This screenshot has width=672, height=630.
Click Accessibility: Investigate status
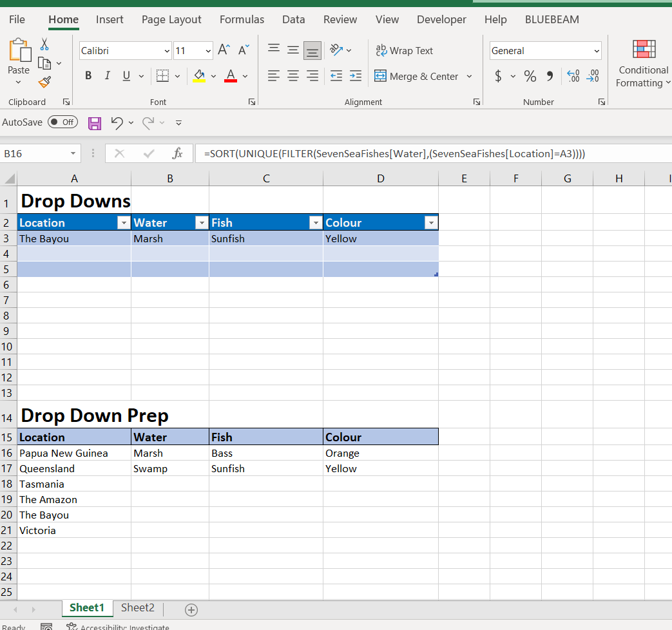click(118, 627)
